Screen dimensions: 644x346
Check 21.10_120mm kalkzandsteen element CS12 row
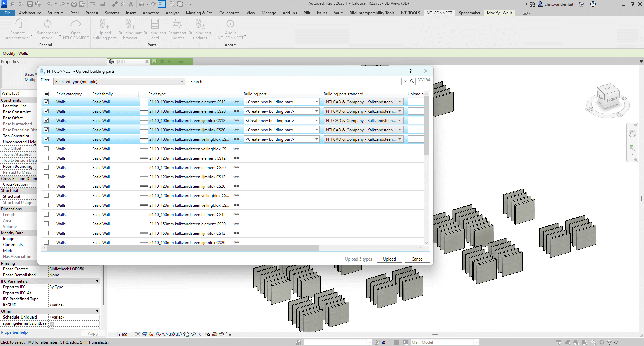pos(46,158)
